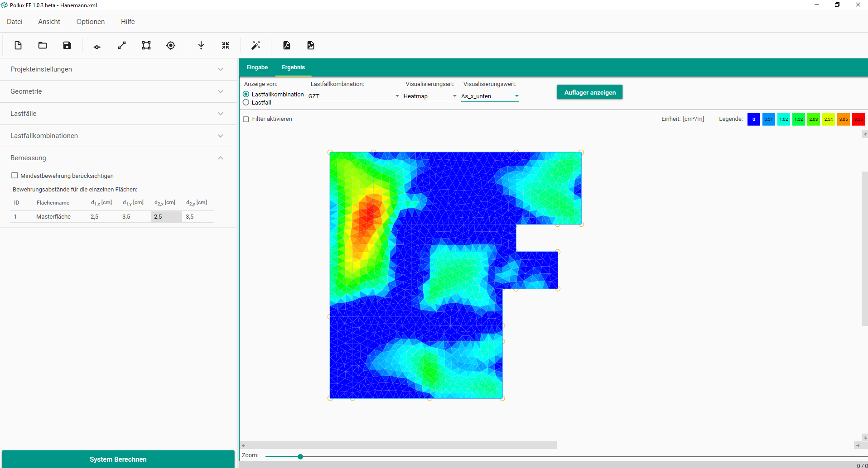Click the image export icon
Viewport: 868px width, 468px height.
[311, 45]
